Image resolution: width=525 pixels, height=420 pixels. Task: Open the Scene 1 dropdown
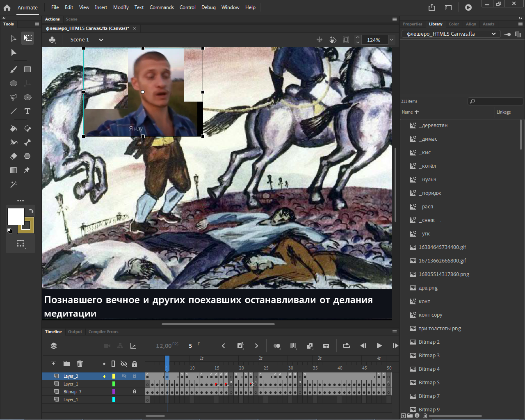[x=101, y=40]
